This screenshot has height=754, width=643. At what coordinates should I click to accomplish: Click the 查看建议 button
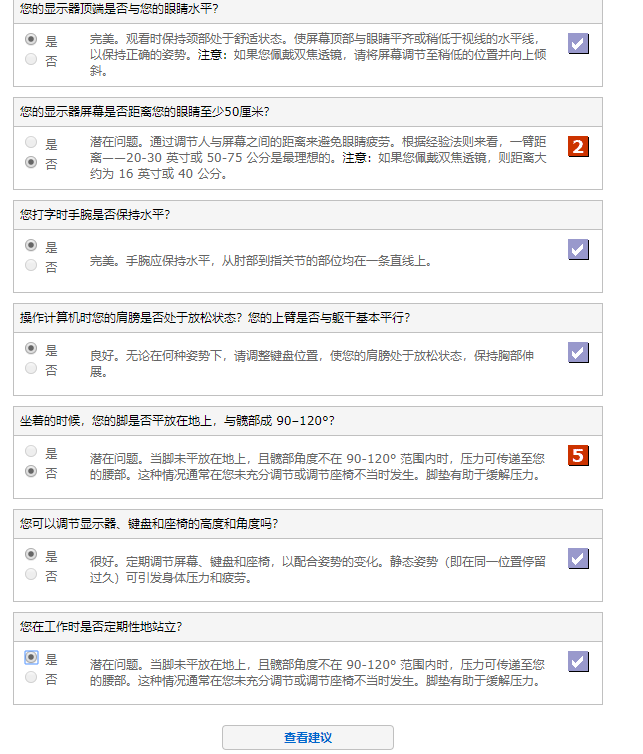click(x=308, y=737)
